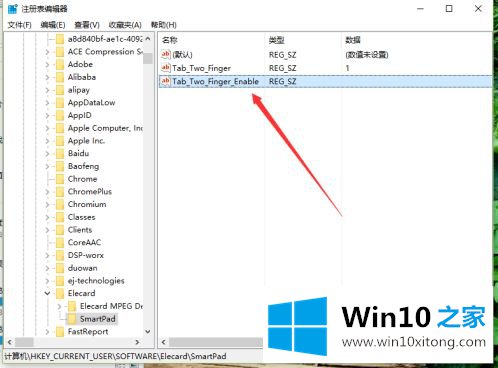Select the Adobe folder icon
498x368 pixels.
tap(60, 65)
